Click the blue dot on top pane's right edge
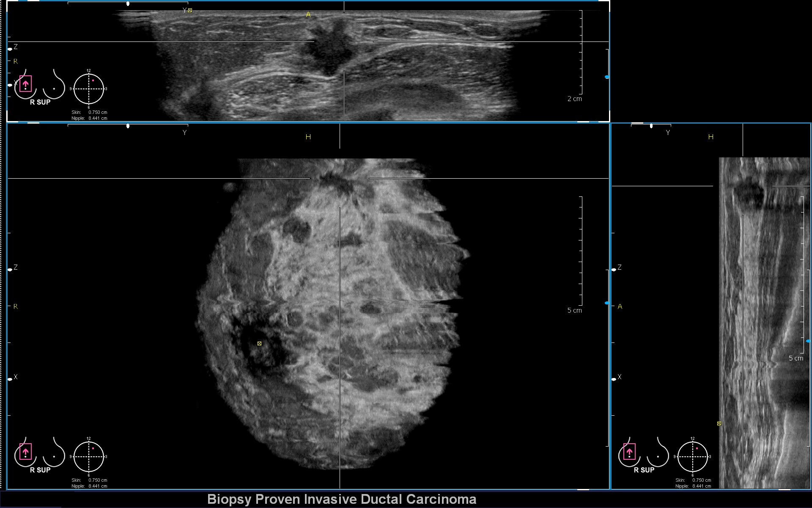Viewport: 812px width, 508px height. click(607, 77)
